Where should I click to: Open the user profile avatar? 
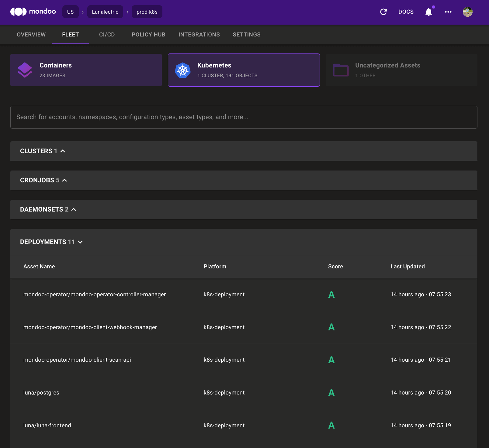tap(467, 12)
